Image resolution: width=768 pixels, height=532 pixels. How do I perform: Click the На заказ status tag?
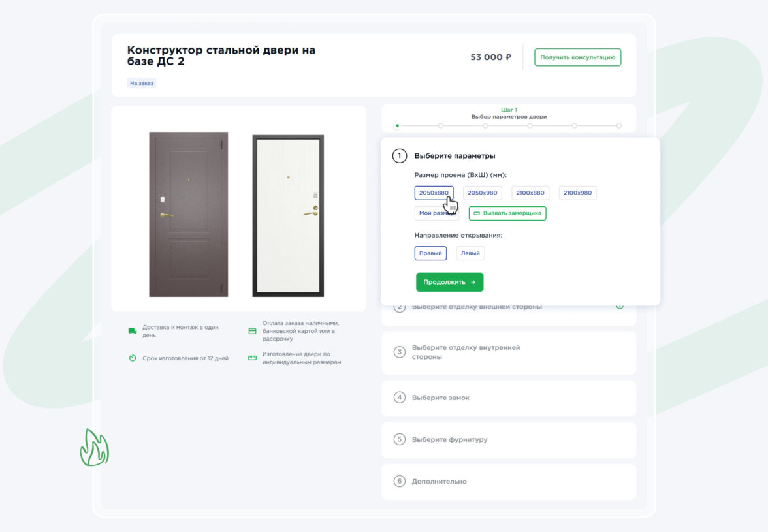(x=142, y=84)
